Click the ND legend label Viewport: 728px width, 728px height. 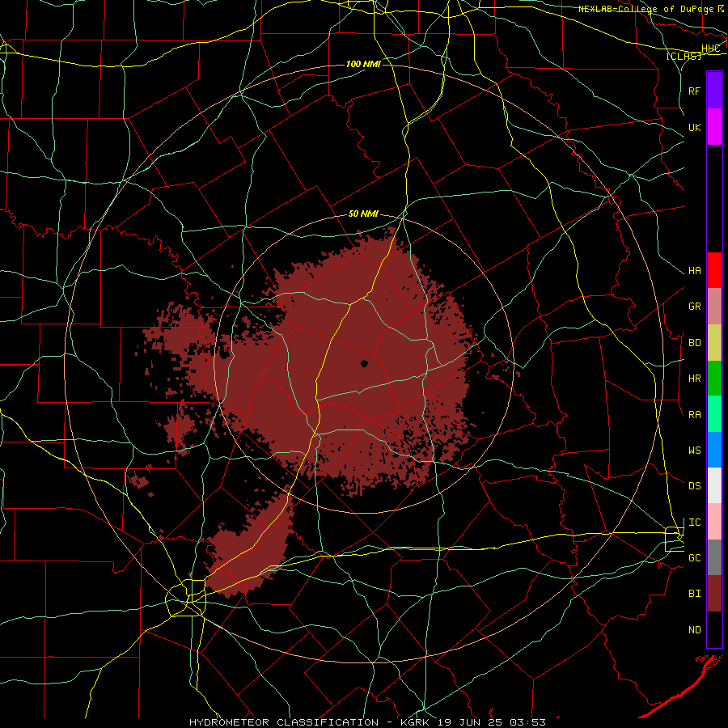click(x=695, y=630)
